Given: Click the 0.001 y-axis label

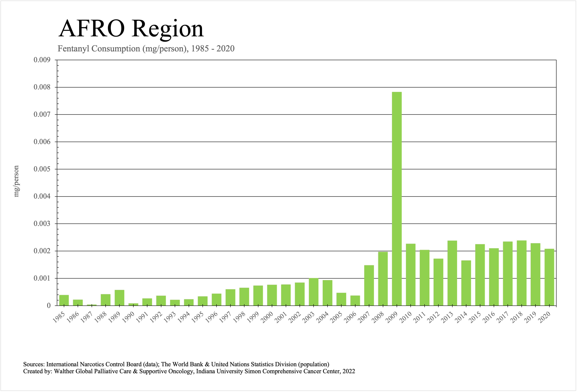Looking at the screenshot, I should pyautogui.click(x=42, y=278).
